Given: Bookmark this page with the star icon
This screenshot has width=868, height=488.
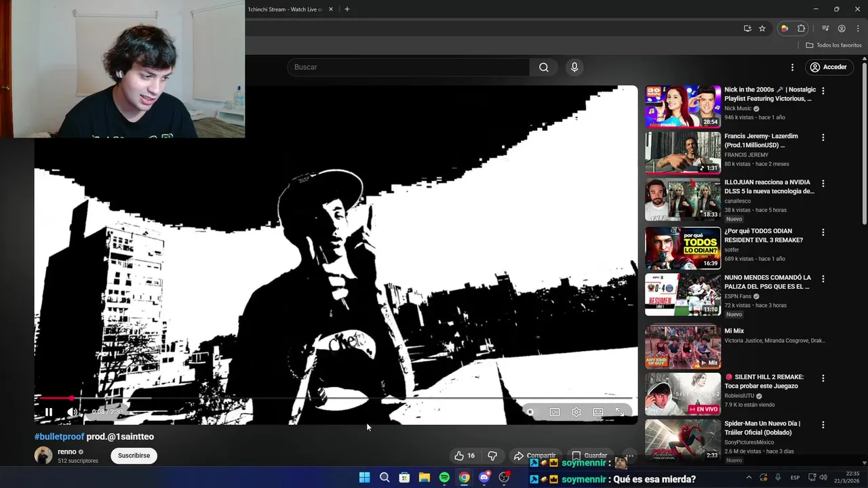Looking at the screenshot, I should (x=762, y=28).
